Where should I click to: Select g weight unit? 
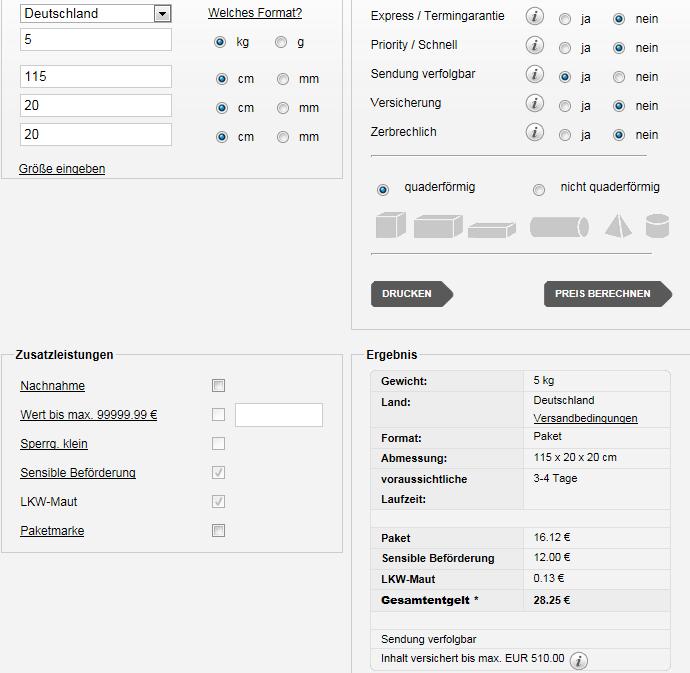tap(281, 42)
